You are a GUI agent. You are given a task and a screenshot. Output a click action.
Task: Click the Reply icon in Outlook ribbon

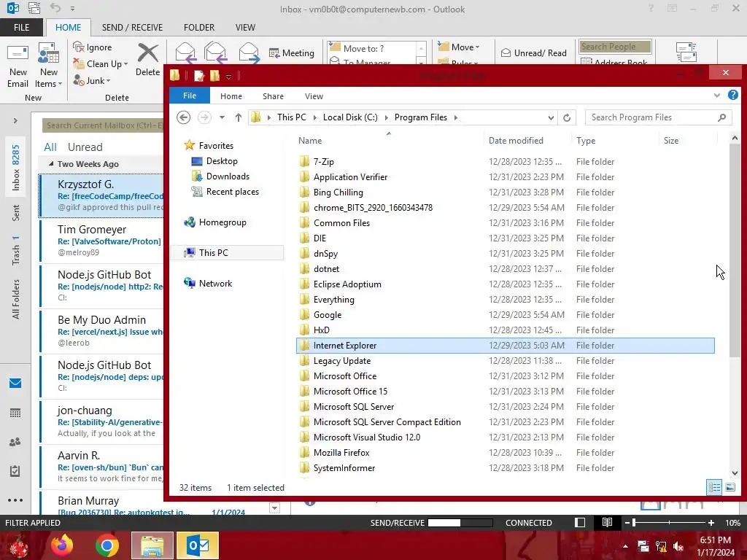pos(185,52)
